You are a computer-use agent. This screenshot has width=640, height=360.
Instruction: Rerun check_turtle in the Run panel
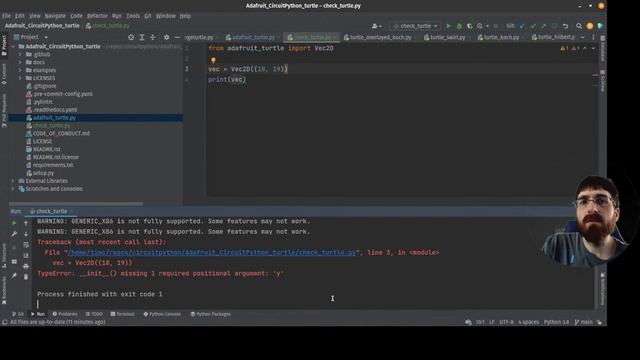[14, 223]
